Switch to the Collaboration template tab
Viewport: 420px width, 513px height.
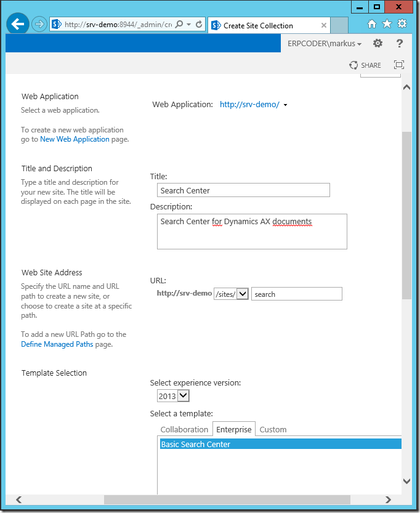tap(184, 429)
